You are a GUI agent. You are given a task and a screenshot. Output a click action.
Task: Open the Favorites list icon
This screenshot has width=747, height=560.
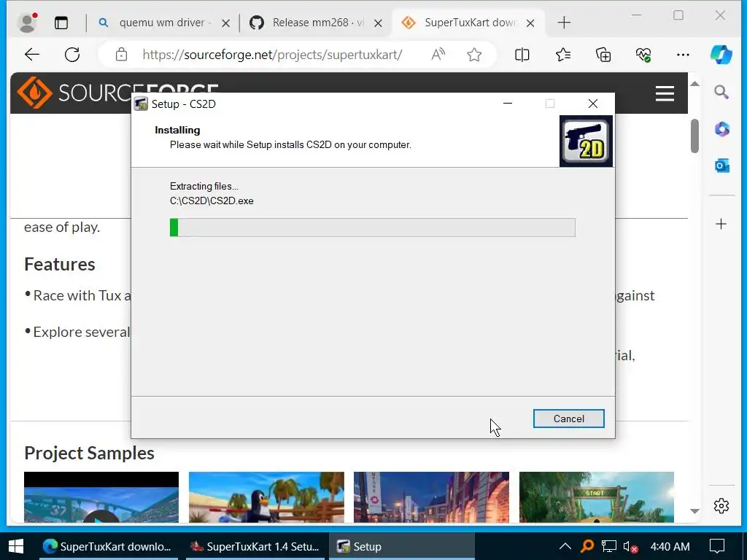(563, 54)
